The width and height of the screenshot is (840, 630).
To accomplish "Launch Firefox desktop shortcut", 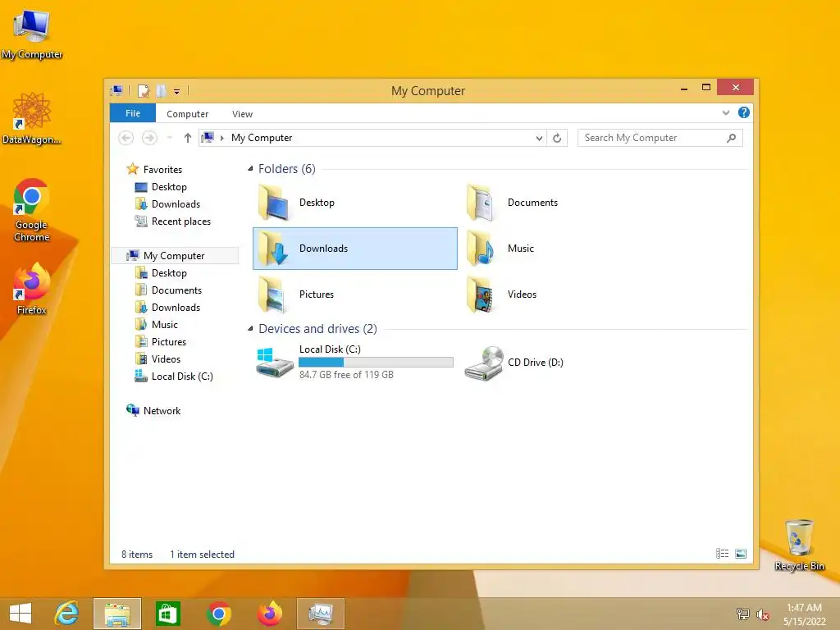I will click(x=32, y=289).
